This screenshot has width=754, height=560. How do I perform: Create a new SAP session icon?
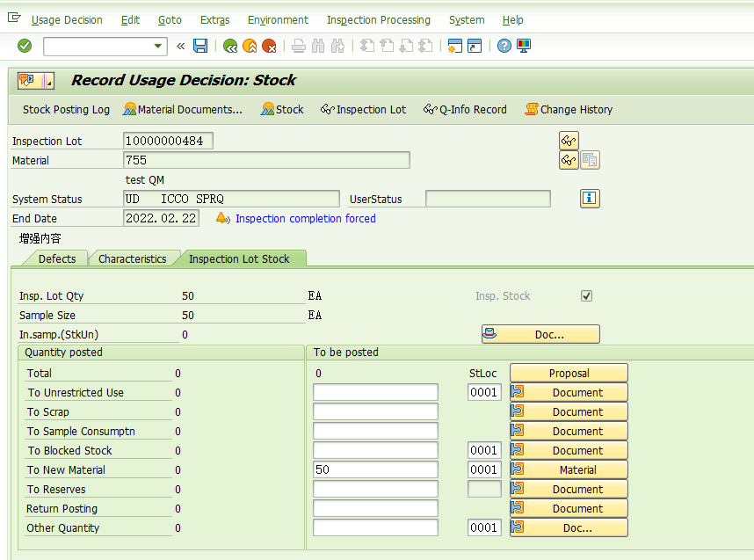click(453, 46)
